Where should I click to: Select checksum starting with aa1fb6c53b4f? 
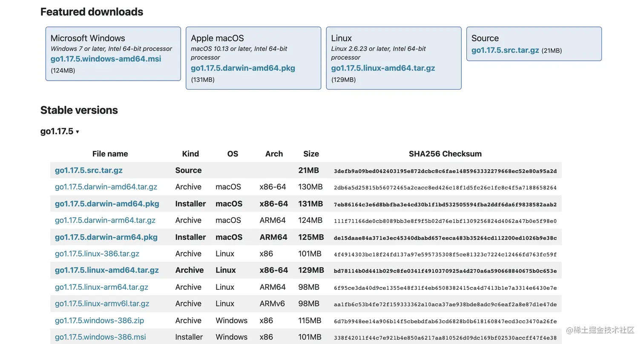coord(445,304)
